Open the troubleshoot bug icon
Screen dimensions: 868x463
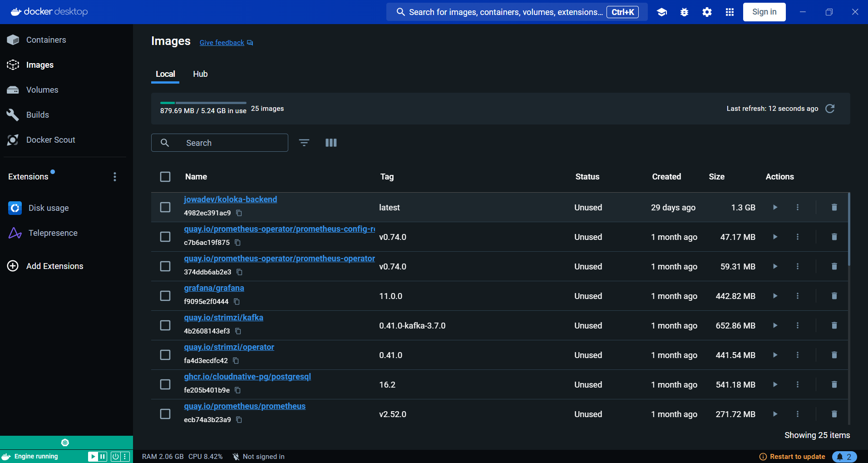coord(684,12)
